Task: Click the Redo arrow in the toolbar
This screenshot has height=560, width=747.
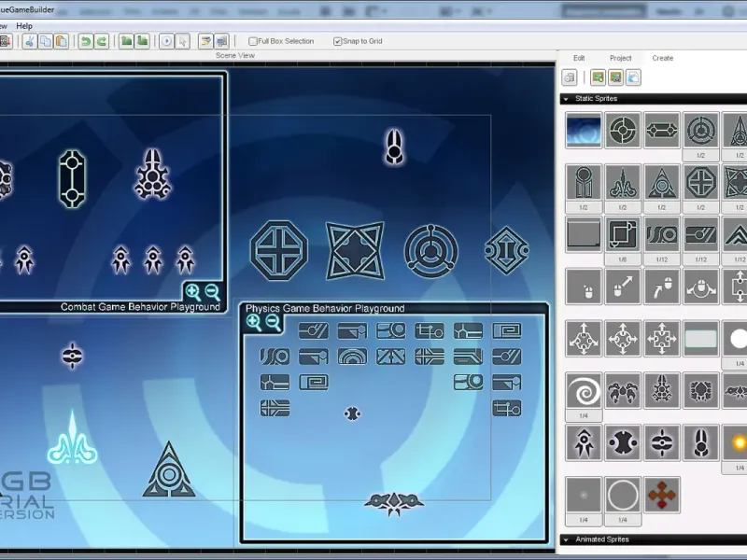Action: click(101, 41)
